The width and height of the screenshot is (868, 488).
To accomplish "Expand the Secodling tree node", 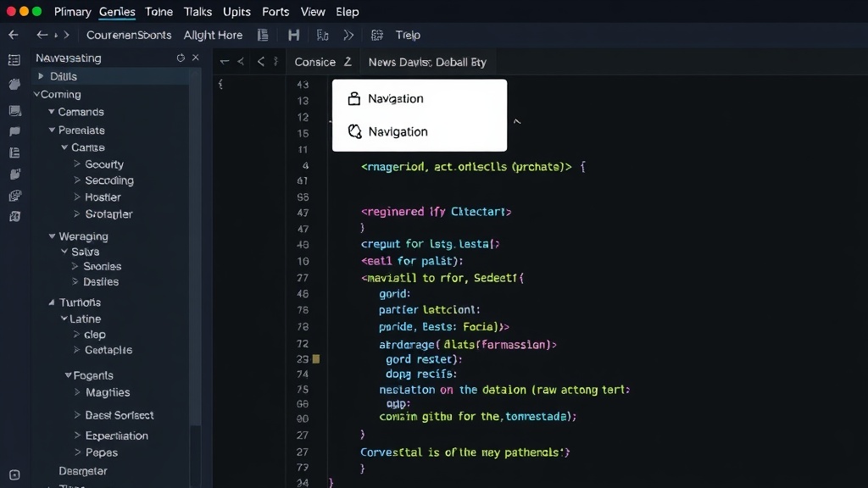I will (x=77, y=180).
